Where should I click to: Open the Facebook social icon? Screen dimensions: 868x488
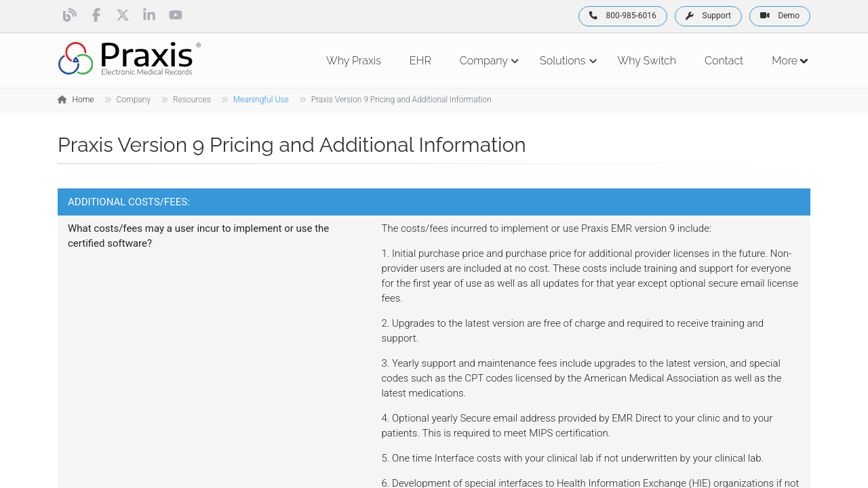coord(96,15)
